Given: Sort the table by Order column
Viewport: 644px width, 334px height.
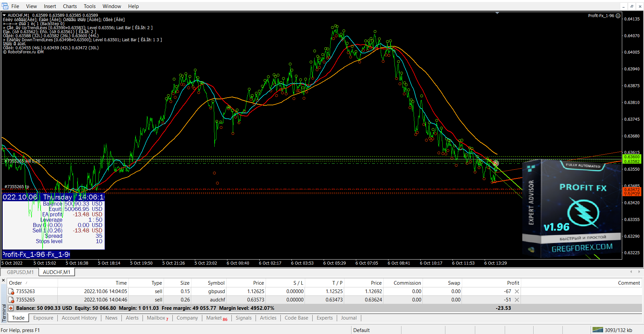Looking at the screenshot, I should (x=15, y=283).
